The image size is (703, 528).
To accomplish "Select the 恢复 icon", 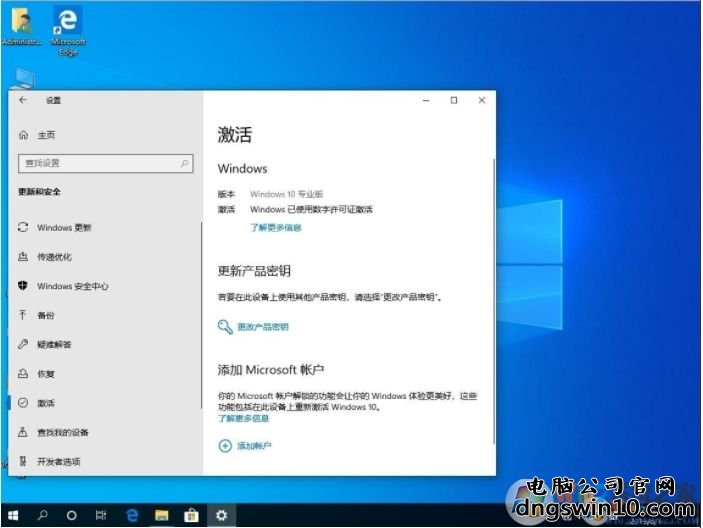I will (x=23, y=373).
